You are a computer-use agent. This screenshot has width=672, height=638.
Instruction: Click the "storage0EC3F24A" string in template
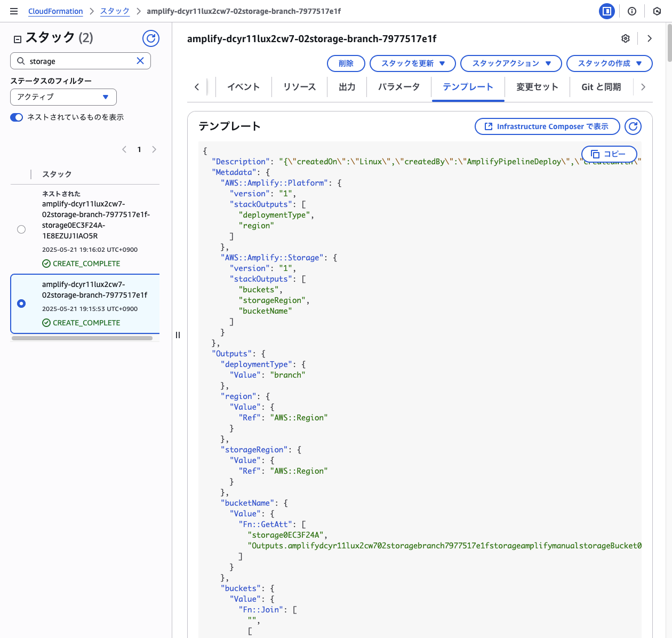285,535
